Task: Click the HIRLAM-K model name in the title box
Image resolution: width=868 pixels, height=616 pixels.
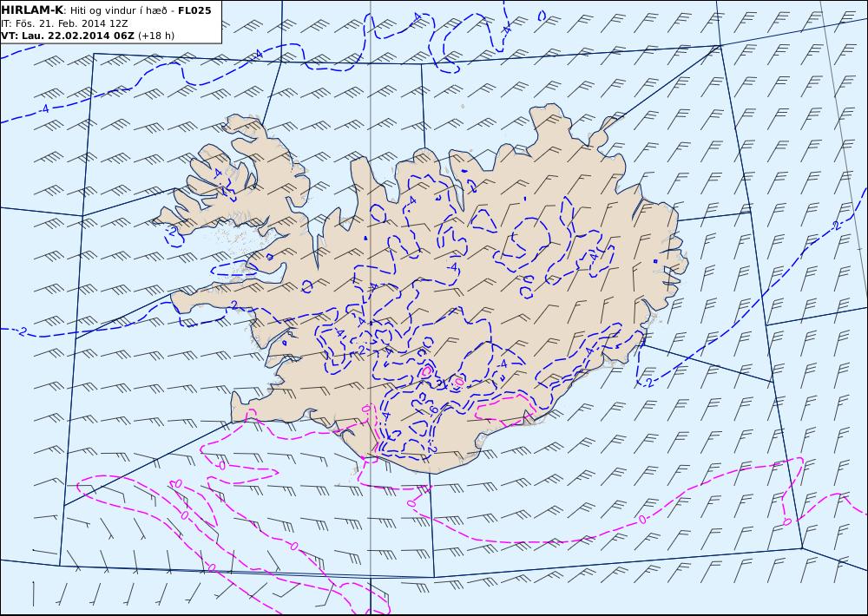Action: click(x=32, y=10)
